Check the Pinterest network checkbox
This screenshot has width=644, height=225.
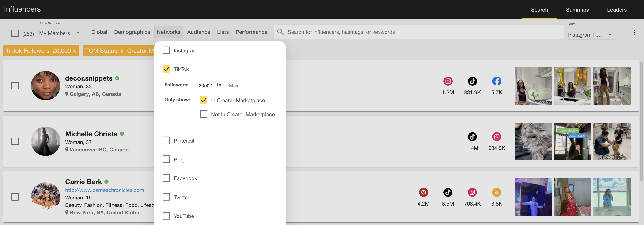click(166, 140)
